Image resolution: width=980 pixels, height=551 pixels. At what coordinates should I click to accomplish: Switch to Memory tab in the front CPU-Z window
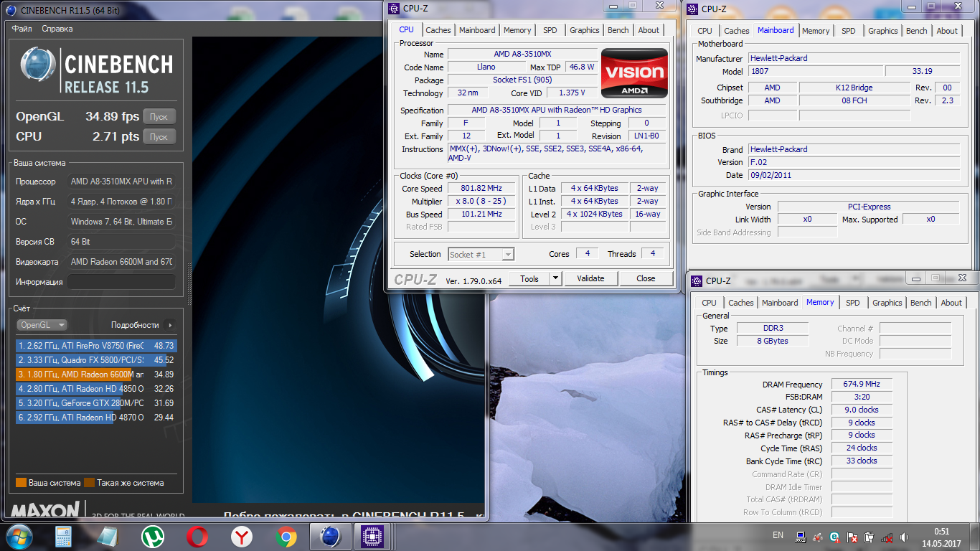pyautogui.click(x=517, y=30)
